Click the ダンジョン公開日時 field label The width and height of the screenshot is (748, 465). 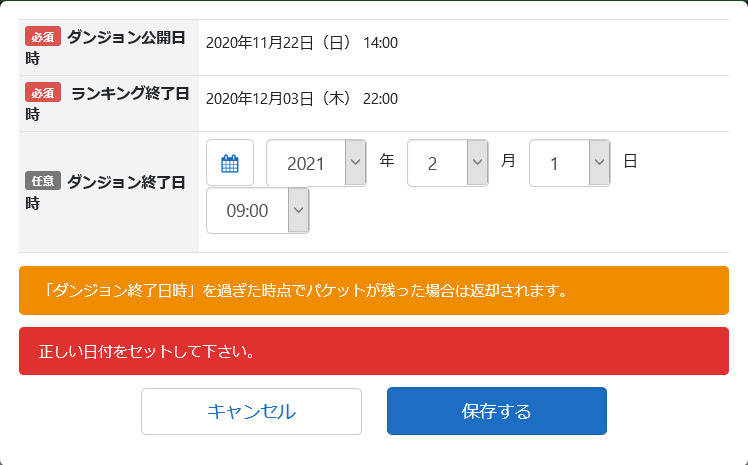click(125, 38)
